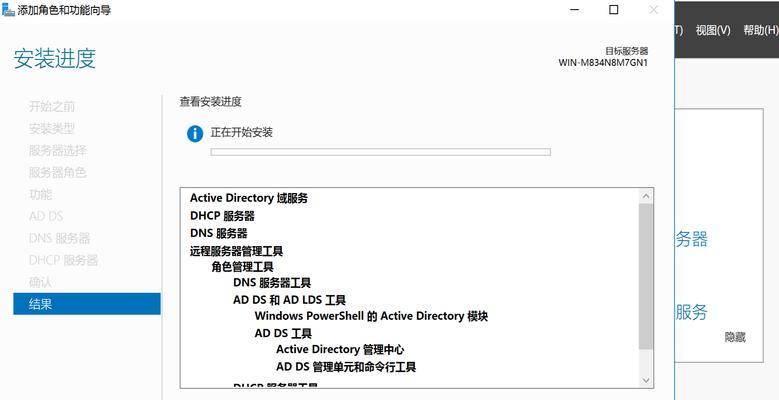Viewport: 779px width, 400px height.
Task: Click the 目标服务器 label
Action: pos(626,51)
